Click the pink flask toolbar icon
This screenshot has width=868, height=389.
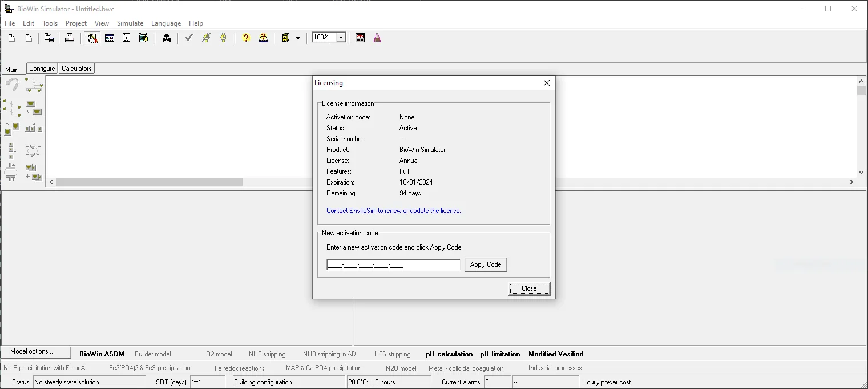pyautogui.click(x=377, y=38)
